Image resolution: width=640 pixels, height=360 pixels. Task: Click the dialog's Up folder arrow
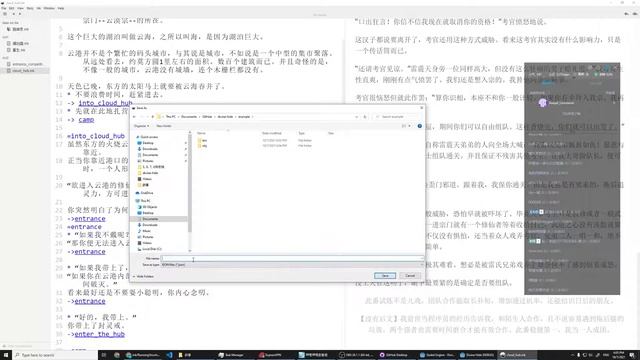point(153,117)
